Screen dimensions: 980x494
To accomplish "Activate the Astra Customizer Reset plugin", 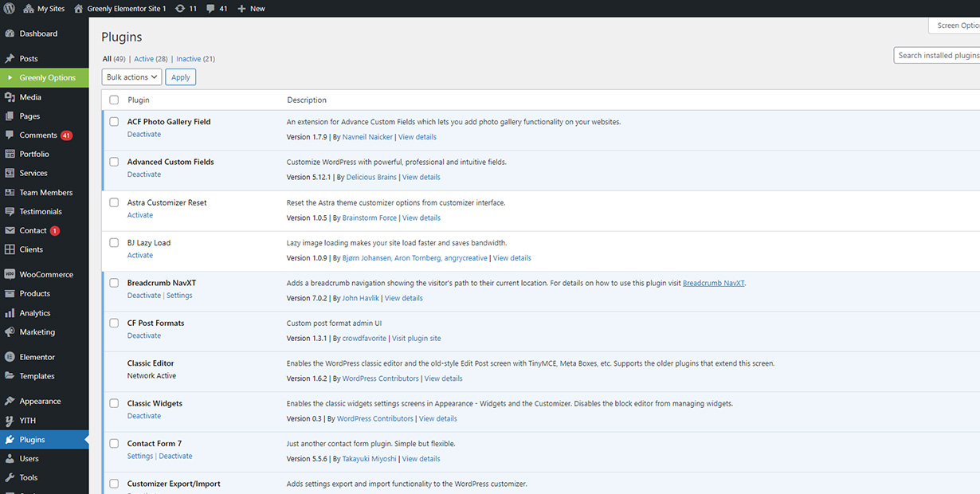I will [x=140, y=215].
